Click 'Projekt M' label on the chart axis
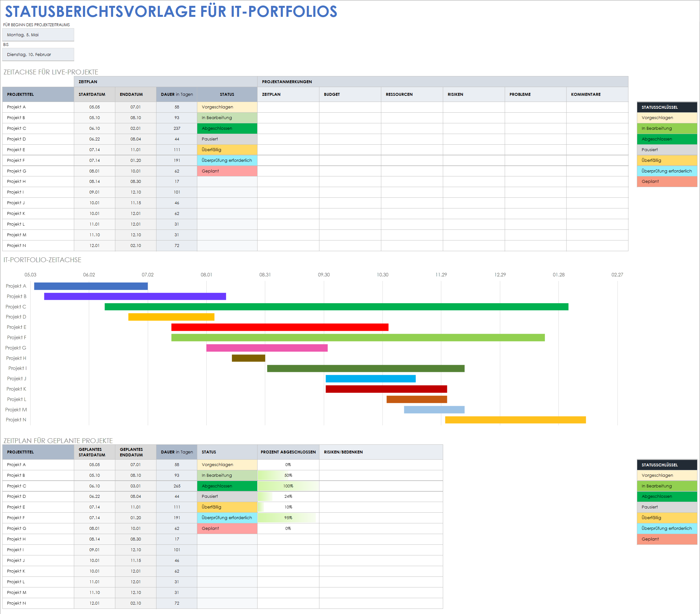 pyautogui.click(x=16, y=410)
